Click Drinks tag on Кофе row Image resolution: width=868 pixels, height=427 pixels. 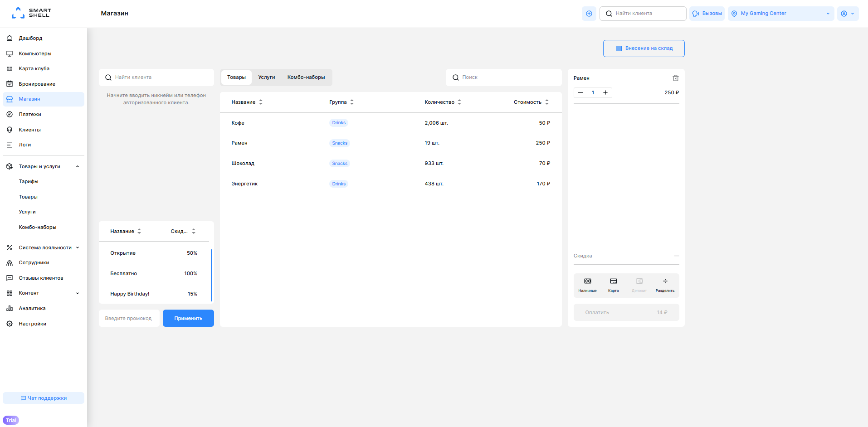coord(339,123)
